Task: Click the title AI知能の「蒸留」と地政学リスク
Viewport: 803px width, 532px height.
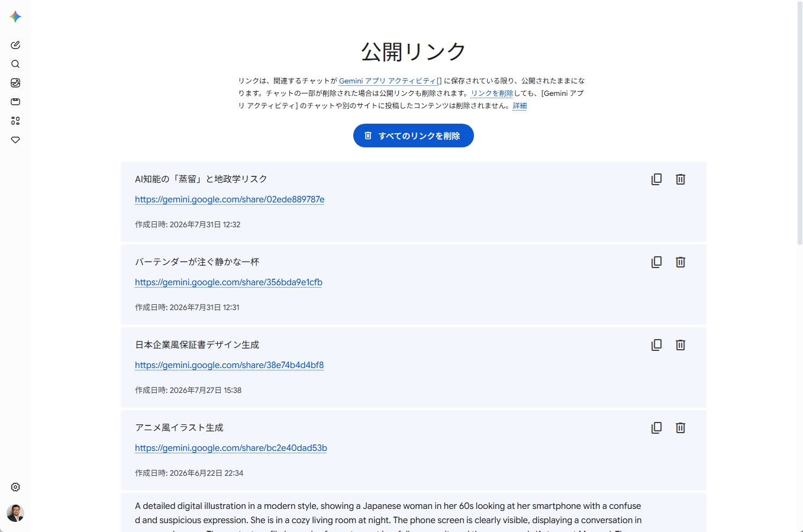Action: coord(201,179)
